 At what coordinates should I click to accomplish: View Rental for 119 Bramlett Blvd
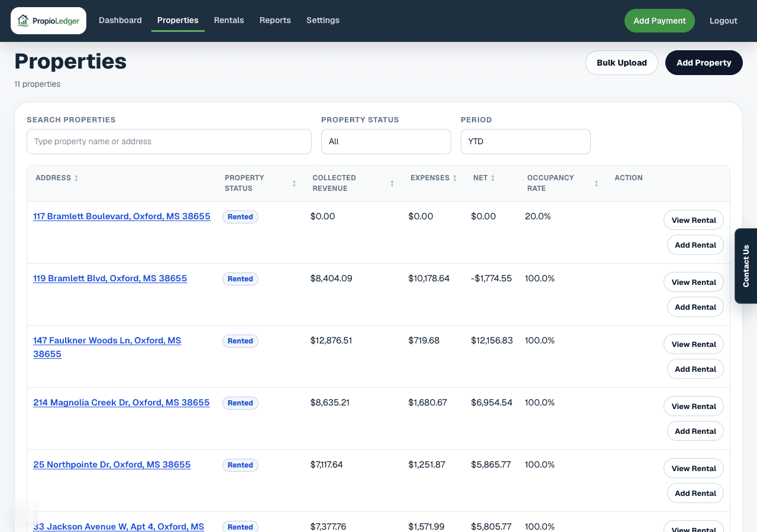(694, 282)
